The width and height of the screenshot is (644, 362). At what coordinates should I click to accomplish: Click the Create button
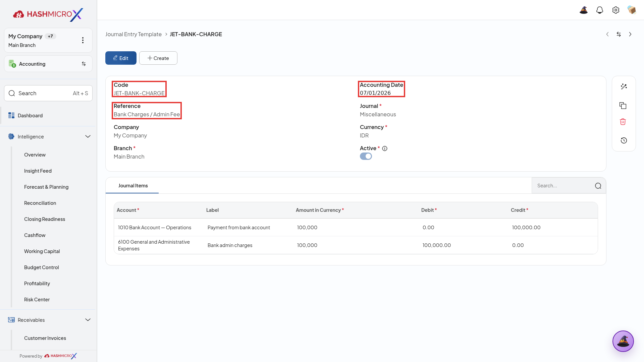pyautogui.click(x=158, y=58)
